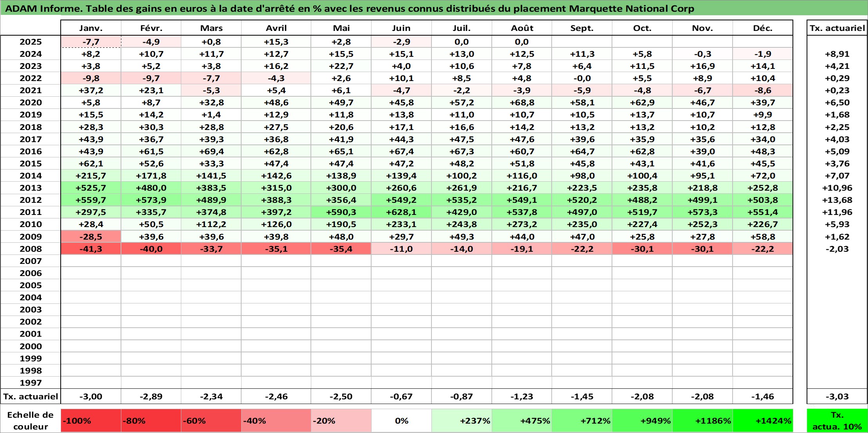The image size is (868, 433).
Task: Click the 'Tx. actuariel' right column header
Action: 837,28
